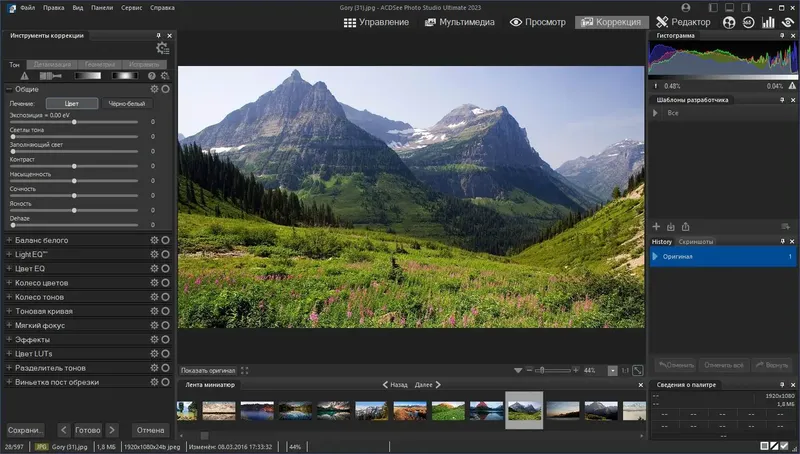Click the export preset icon
The width and height of the screenshot is (800, 454).
pos(686,226)
